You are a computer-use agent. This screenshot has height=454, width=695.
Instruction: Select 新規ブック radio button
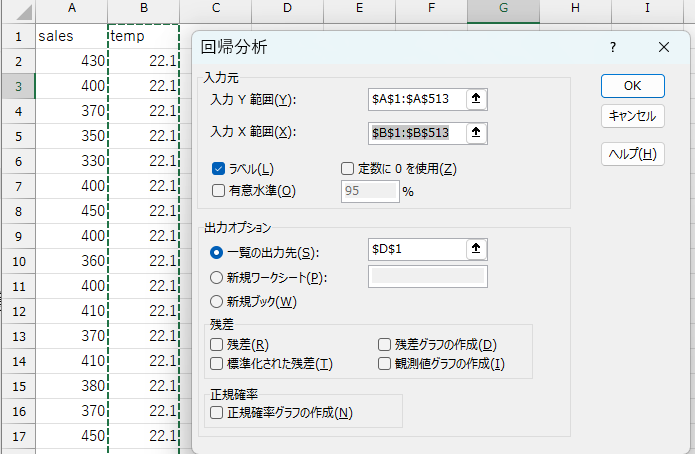(216, 301)
